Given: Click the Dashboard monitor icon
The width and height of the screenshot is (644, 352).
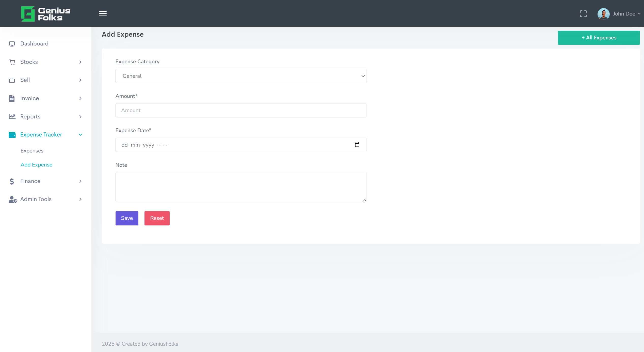Looking at the screenshot, I should [x=12, y=44].
